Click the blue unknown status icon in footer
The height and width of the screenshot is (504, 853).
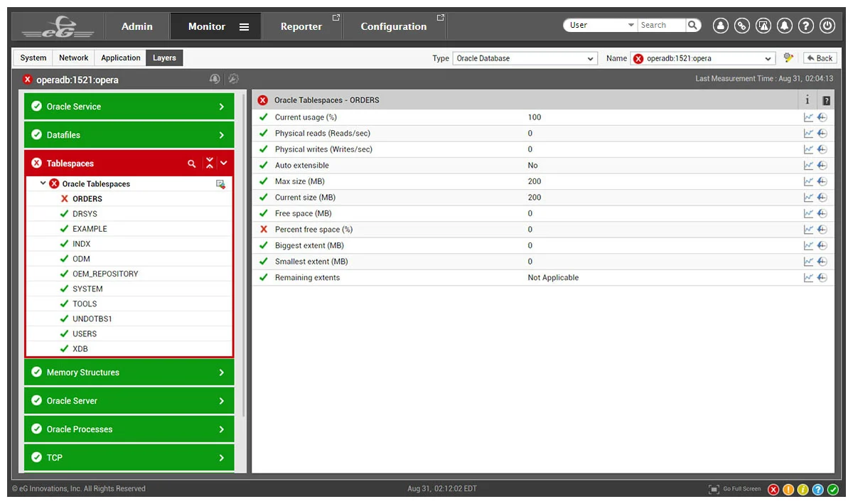818,490
